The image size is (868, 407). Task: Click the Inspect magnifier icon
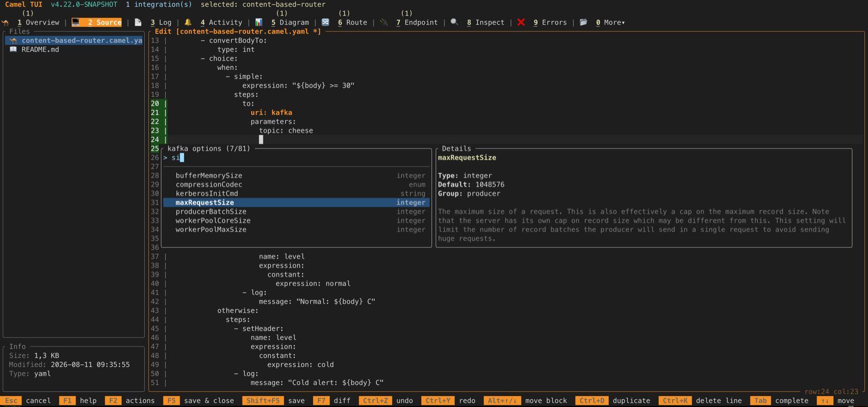[455, 23]
